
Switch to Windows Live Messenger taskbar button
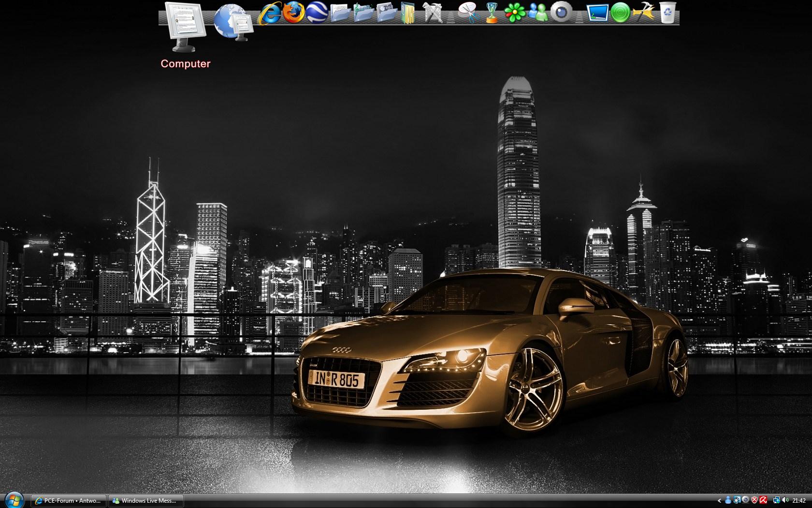point(145,501)
